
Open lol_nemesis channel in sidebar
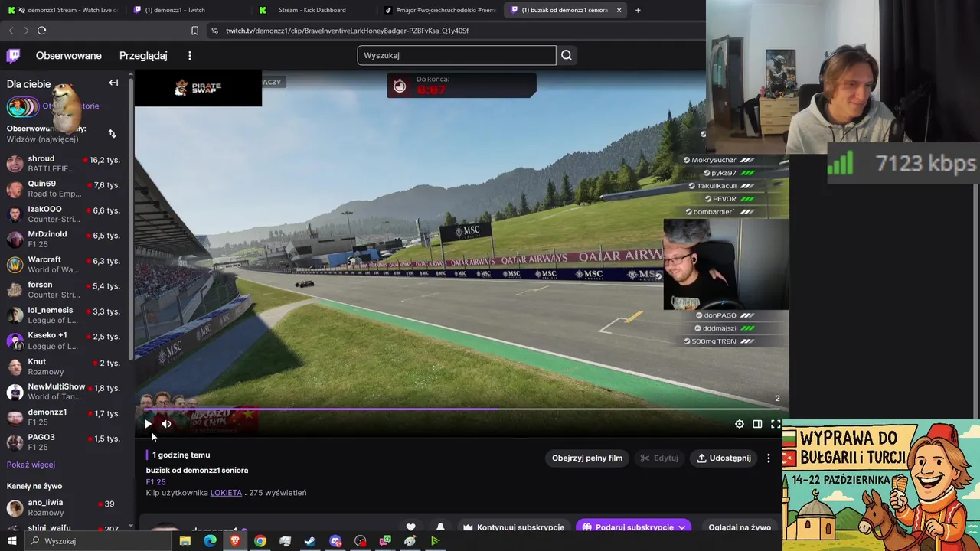tap(65, 315)
